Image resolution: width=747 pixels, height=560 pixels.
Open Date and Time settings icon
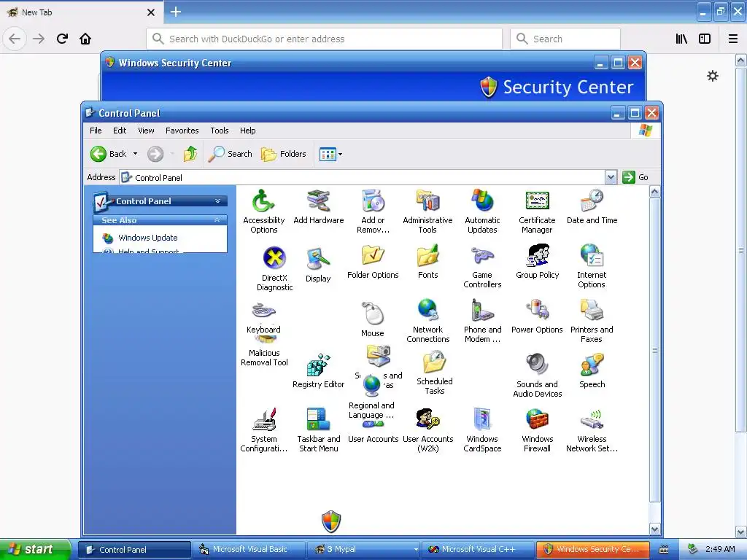(x=592, y=207)
